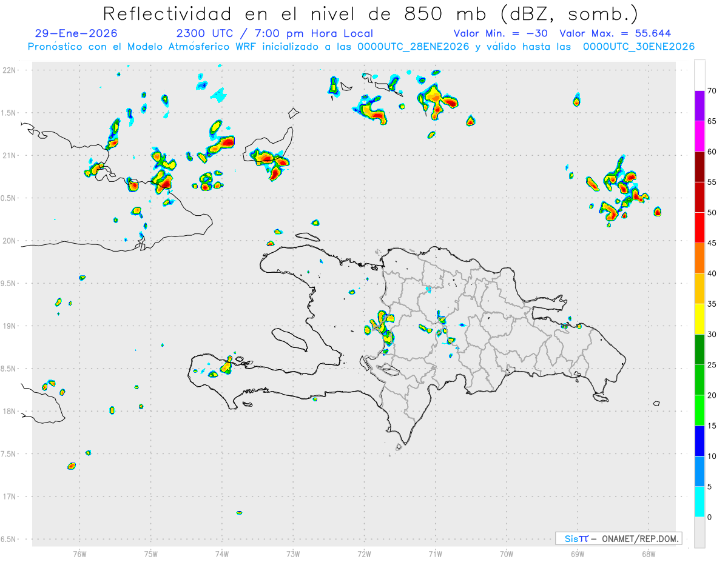Click the '74W' longitude axis label
The height and width of the screenshot is (562, 728).
(x=221, y=554)
